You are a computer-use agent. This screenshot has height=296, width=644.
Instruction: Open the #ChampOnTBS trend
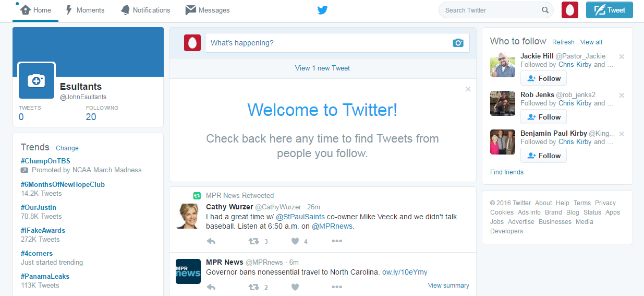[45, 161]
